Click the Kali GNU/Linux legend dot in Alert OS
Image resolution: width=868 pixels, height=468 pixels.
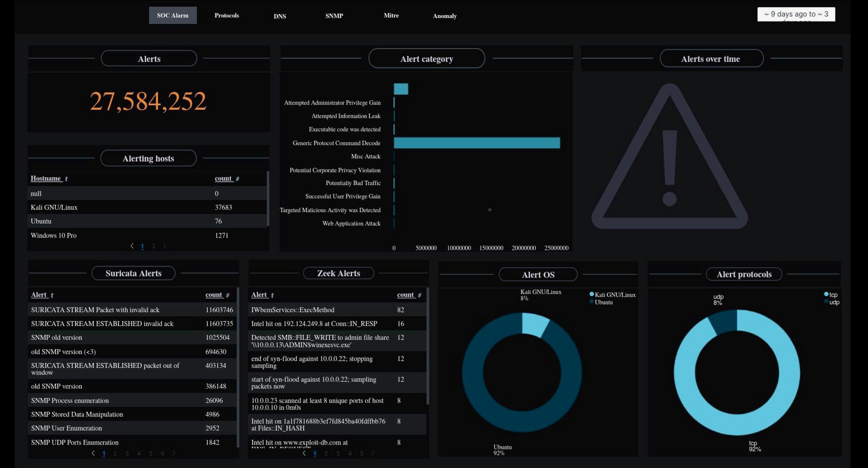point(592,294)
